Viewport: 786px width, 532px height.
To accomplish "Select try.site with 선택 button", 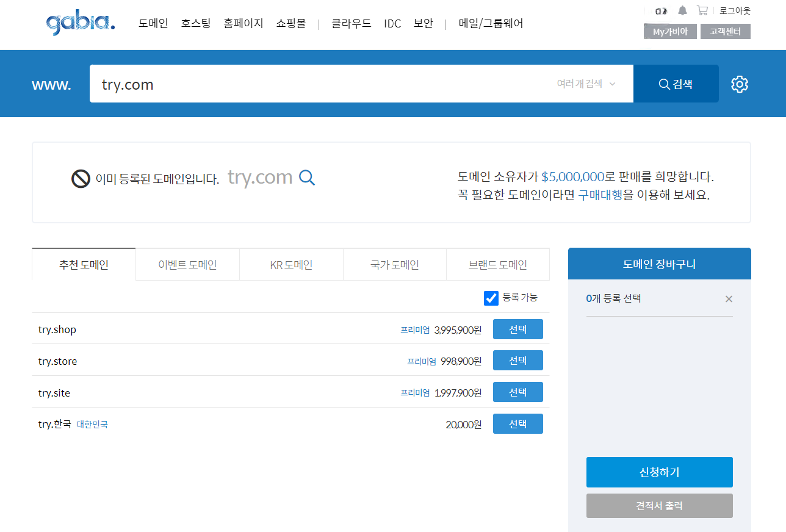I will (517, 392).
